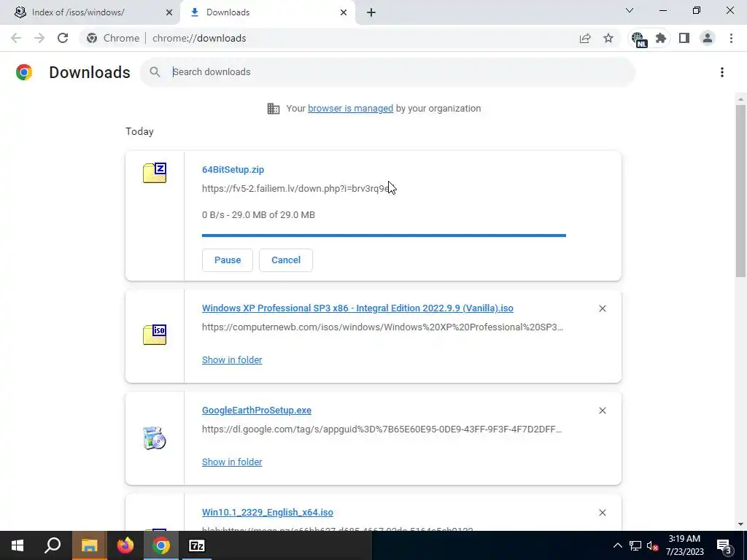Reload the downloads page

pos(63,38)
